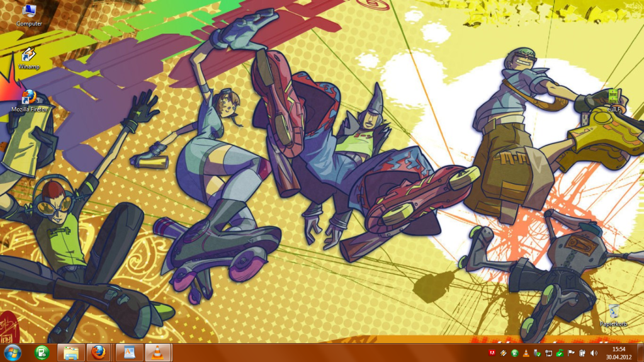This screenshot has height=362, width=644.
Task: Open the Winamp lightning bolt tray icon
Action: (x=503, y=353)
